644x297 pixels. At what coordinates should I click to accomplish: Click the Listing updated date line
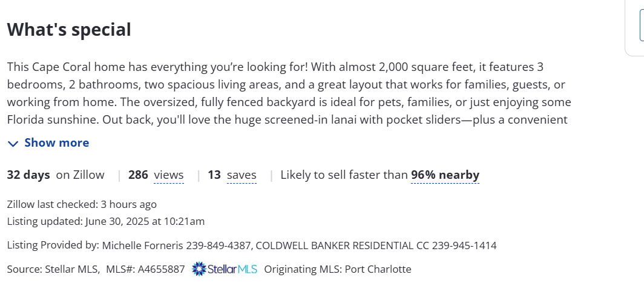(106, 221)
